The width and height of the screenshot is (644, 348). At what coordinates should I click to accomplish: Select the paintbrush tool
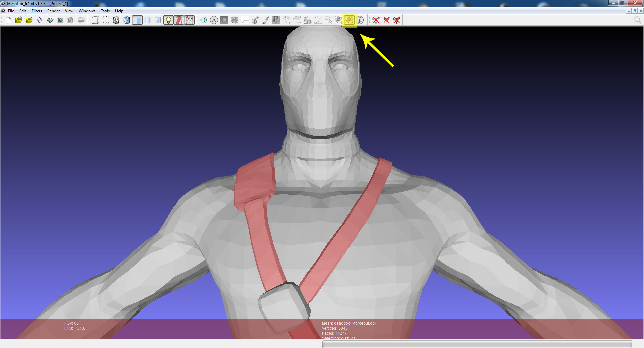pos(266,20)
